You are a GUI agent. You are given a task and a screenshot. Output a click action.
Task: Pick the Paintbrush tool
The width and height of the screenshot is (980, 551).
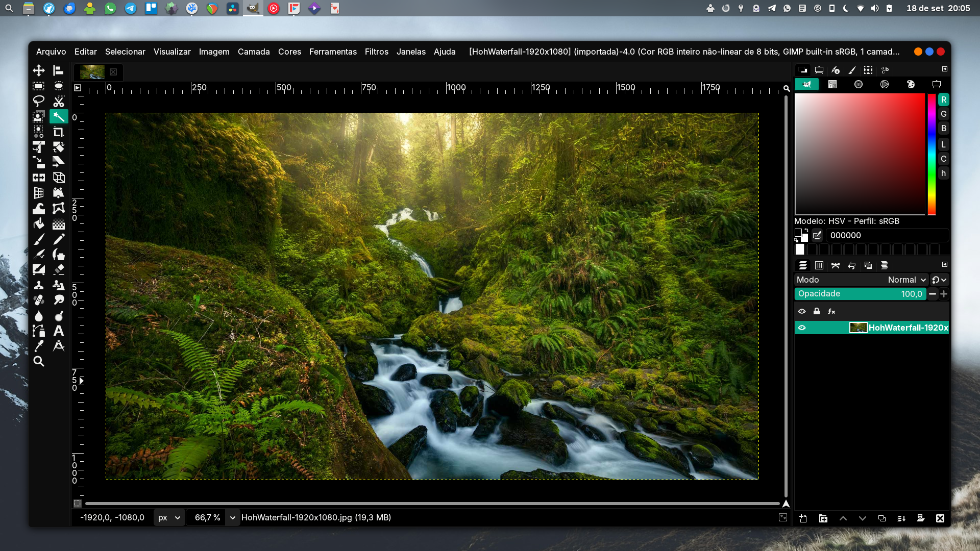[39, 239]
